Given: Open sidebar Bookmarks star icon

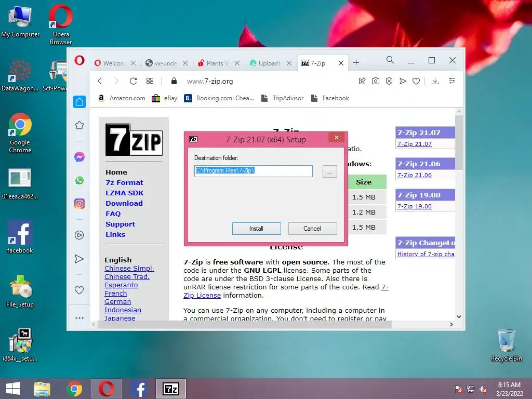Looking at the screenshot, I should 79,126.
